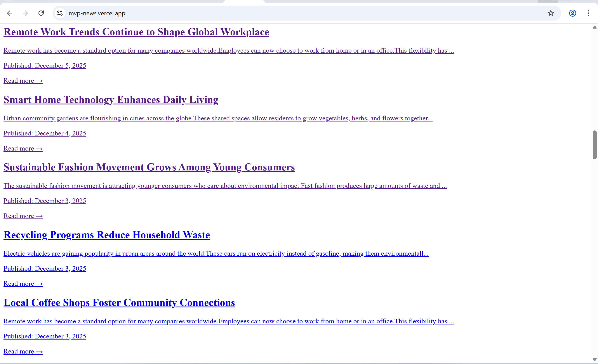Open Smart Home Technology Enhances Daily Living

[x=111, y=100]
